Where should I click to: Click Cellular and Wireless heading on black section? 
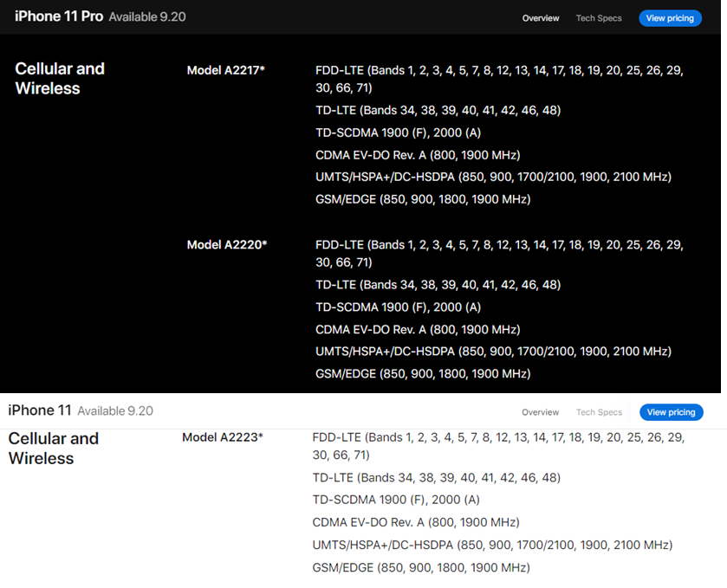60,78
